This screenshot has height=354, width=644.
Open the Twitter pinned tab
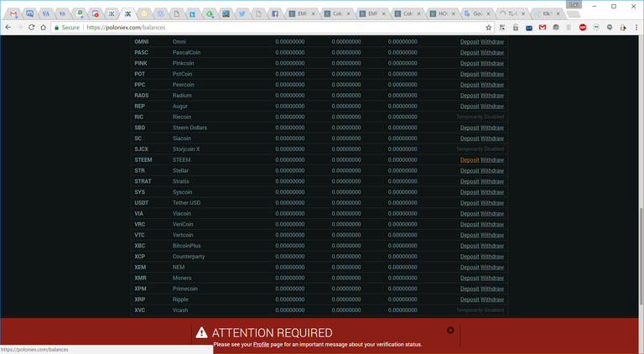coord(241,13)
